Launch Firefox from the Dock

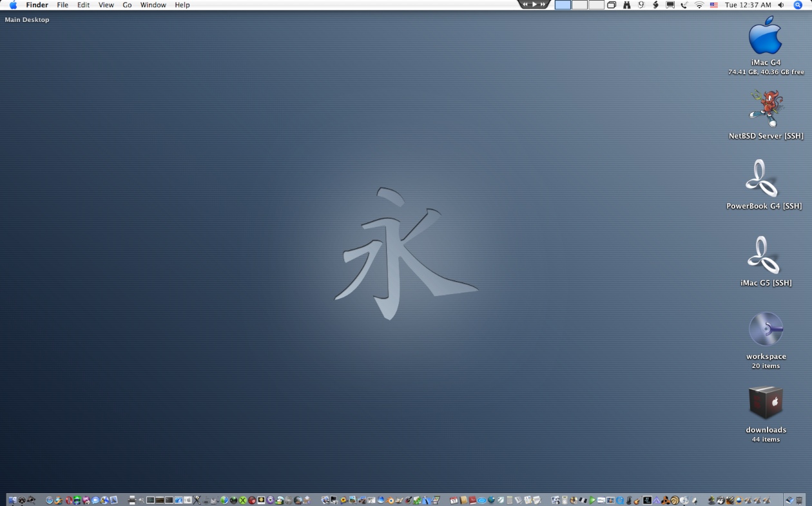click(x=59, y=500)
